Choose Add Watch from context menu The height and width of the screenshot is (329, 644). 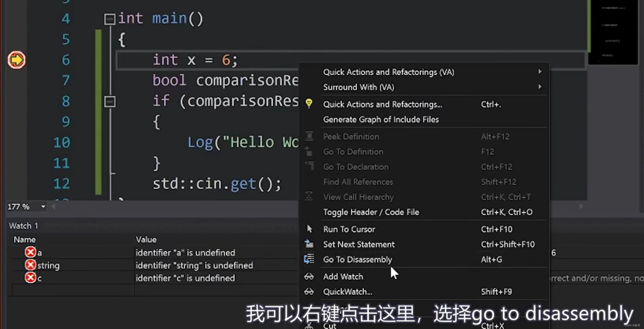click(424, 277)
